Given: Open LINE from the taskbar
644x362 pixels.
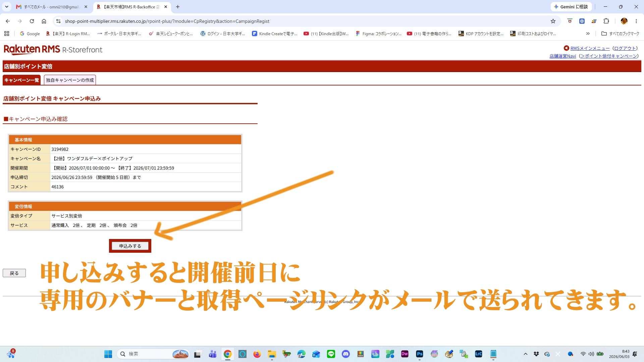Looking at the screenshot, I should click(331, 354).
